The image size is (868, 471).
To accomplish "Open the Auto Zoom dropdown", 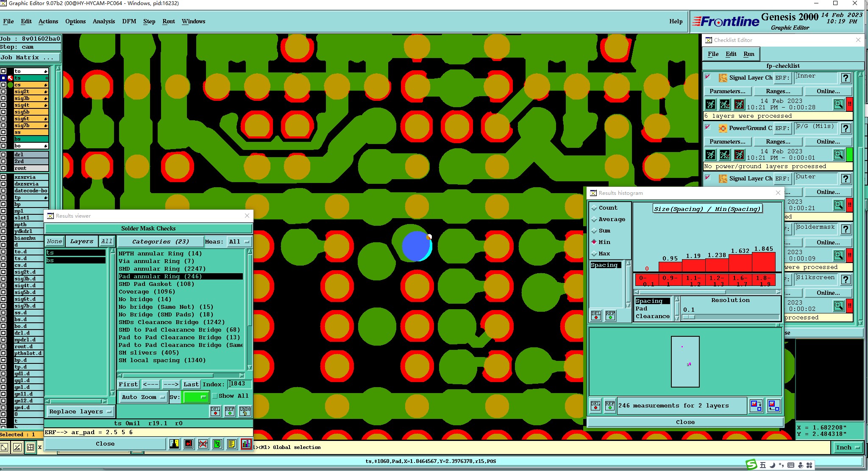I will point(142,397).
